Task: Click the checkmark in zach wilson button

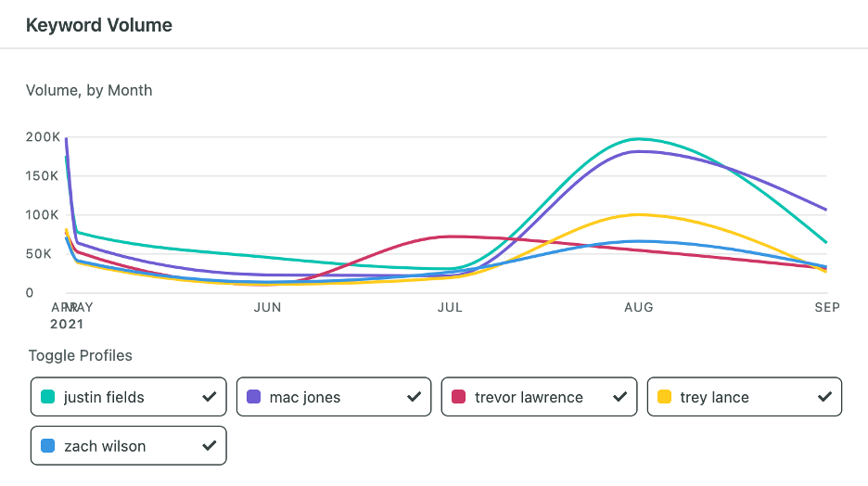Action: [x=209, y=446]
